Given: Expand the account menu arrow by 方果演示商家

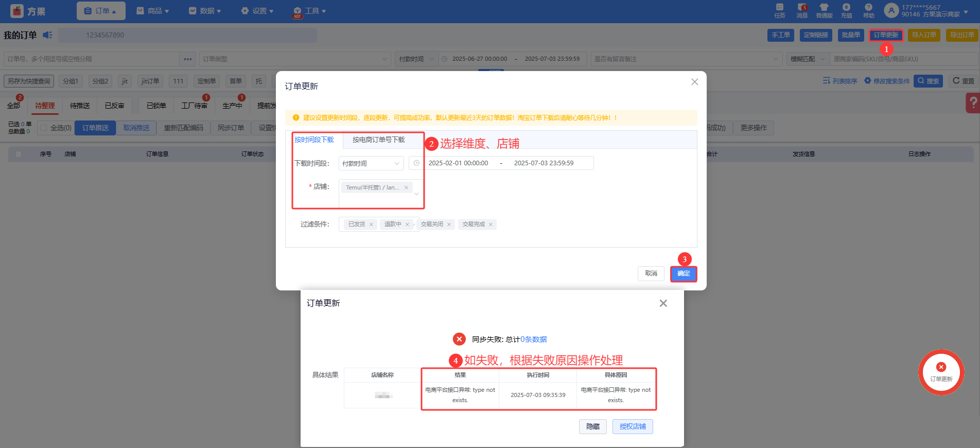Looking at the screenshot, I should (966, 11).
